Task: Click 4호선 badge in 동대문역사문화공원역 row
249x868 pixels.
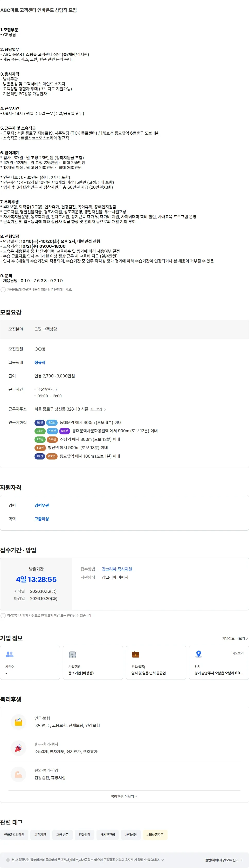Action: click(x=52, y=431)
